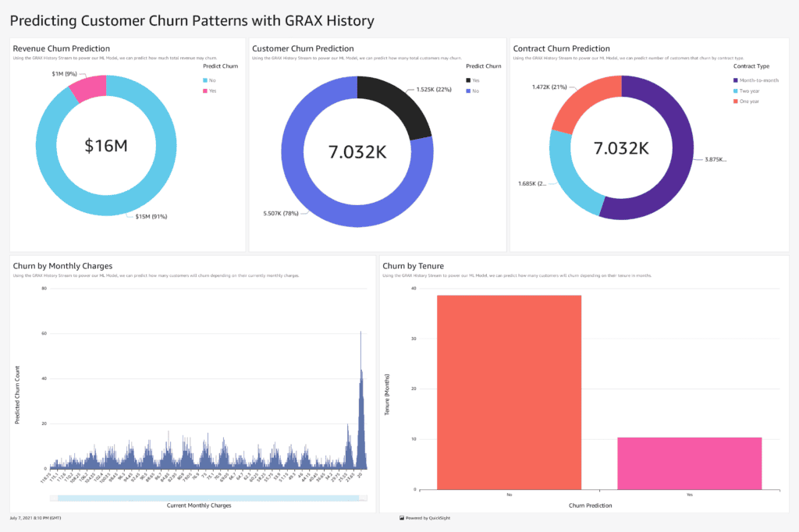Click the right handle of the Monthly Charges scrollbar
799x532 pixels.
(364, 498)
